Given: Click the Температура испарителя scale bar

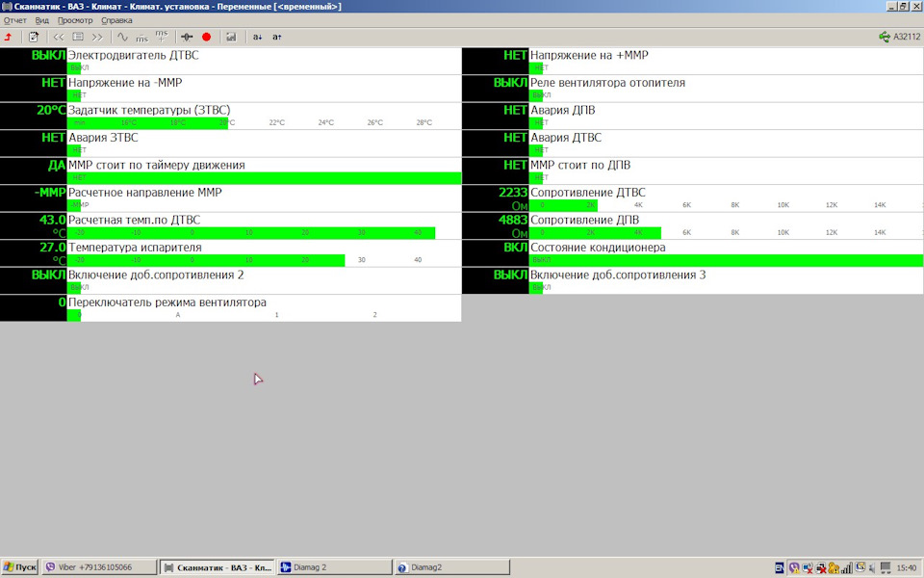Looking at the screenshot, I should tap(264, 261).
